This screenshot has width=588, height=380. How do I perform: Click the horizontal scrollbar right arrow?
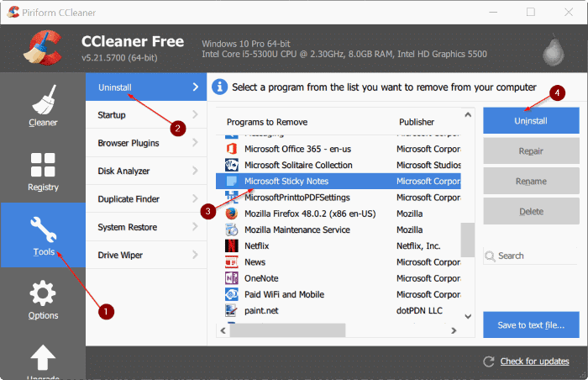[x=454, y=330]
